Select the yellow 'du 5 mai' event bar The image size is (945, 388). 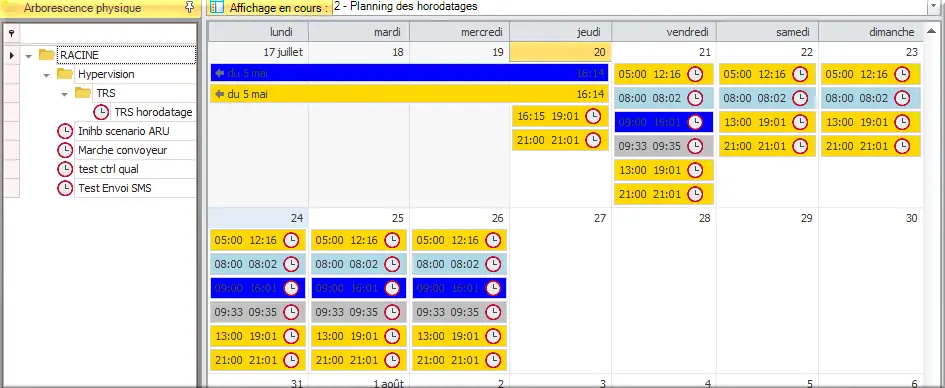tap(409, 94)
